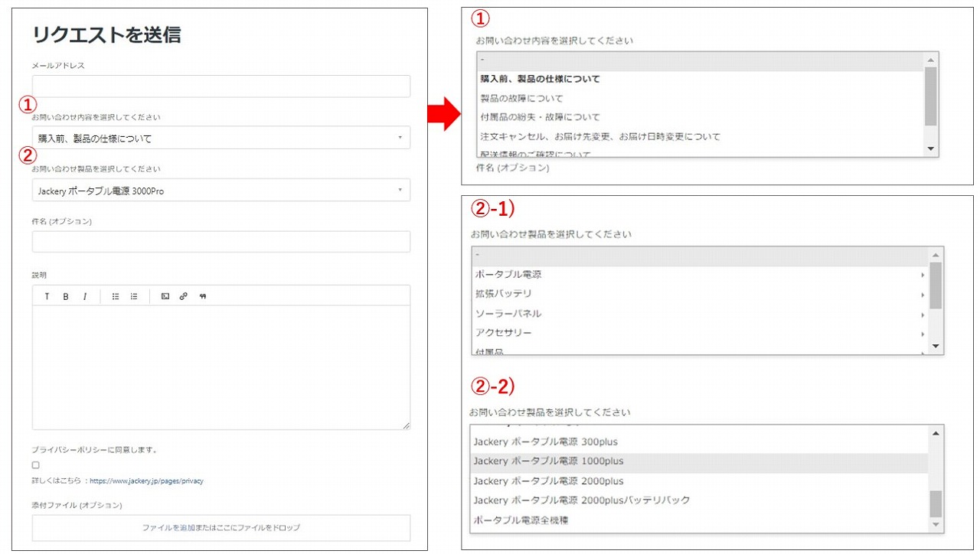Insert a quote block in description
The height and width of the screenshot is (554, 980).
[x=203, y=296]
